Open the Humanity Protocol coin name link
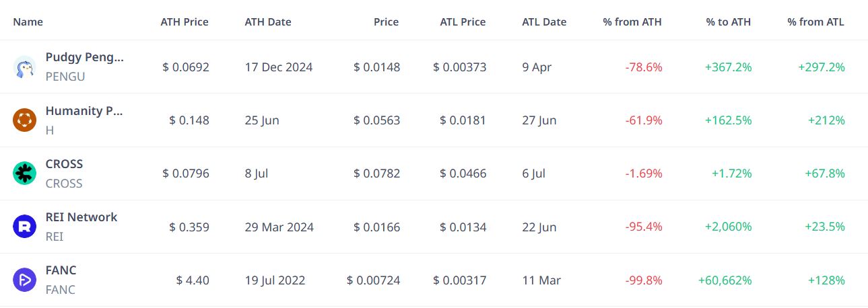Viewport: 868px width, 308px height. tap(85, 110)
